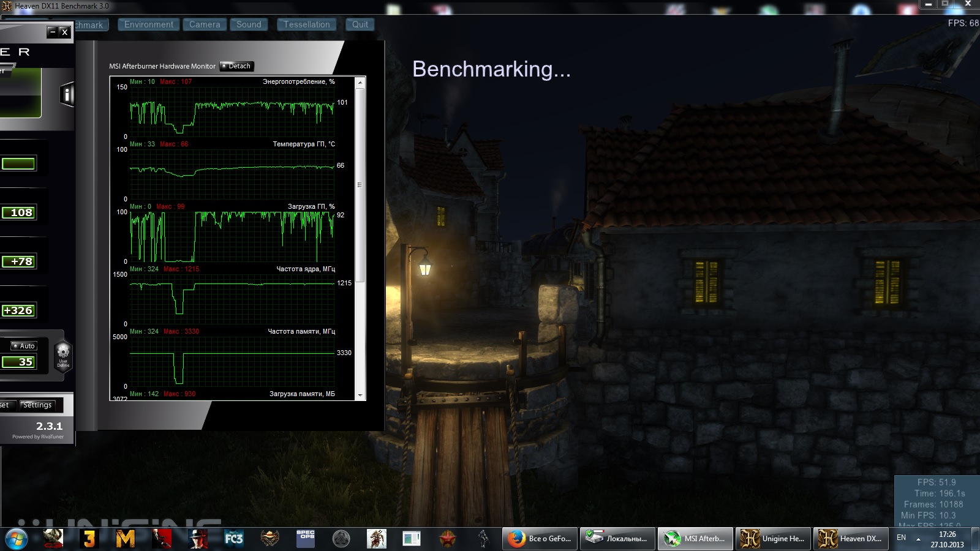Click the monitor scrollbar down arrow
The image size is (980, 551).
360,395
